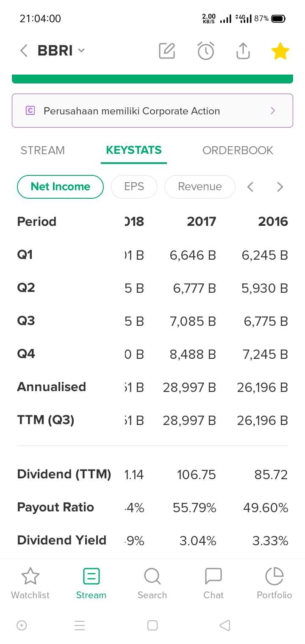Viewport: 305px width, 644px height.
Task: Switch to the STREAM tab
Action: tap(42, 150)
